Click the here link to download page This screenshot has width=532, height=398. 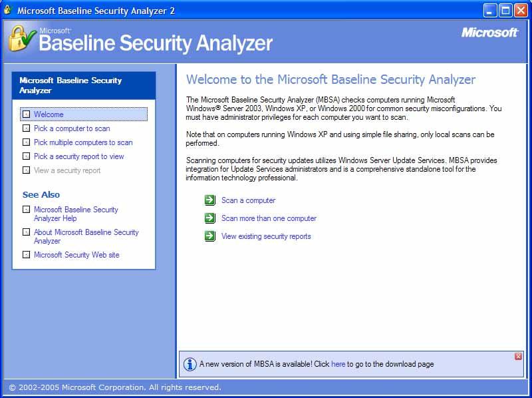coord(338,364)
